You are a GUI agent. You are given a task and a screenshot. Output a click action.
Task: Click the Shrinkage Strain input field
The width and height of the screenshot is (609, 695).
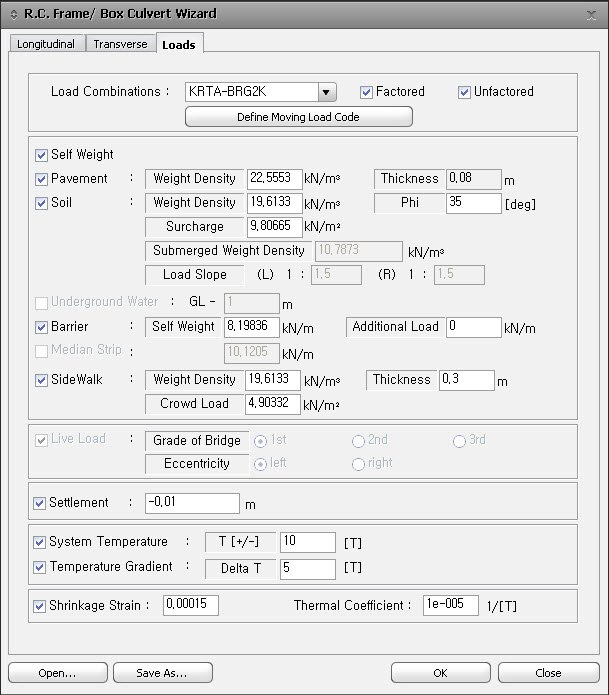190,605
